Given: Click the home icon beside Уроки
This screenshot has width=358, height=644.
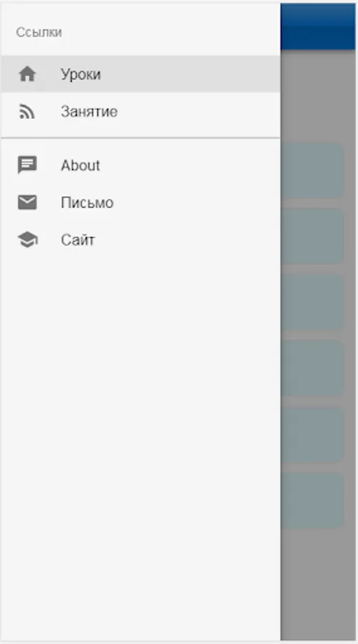Looking at the screenshot, I should point(27,74).
